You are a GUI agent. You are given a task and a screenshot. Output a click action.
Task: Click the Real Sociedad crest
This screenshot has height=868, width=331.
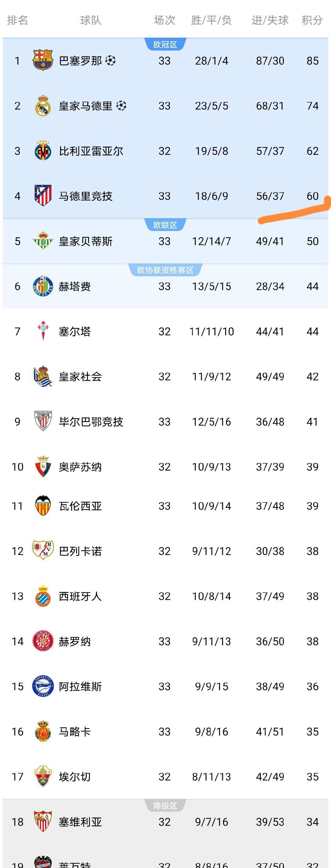pyautogui.click(x=43, y=376)
